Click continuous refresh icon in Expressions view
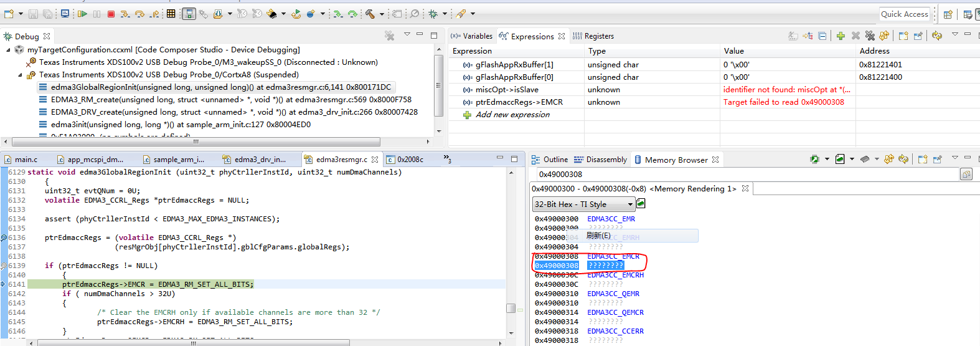 point(936,36)
